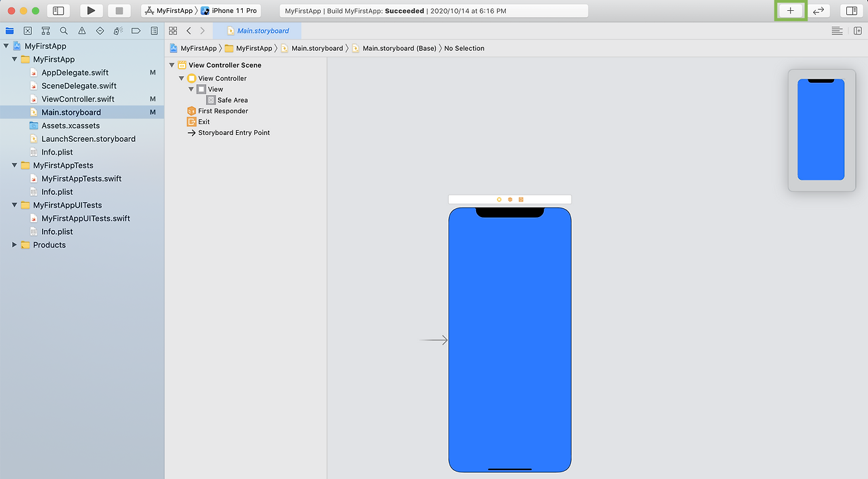This screenshot has width=868, height=479.
Task: Select View Controller Scene in outline
Action: pyautogui.click(x=224, y=65)
